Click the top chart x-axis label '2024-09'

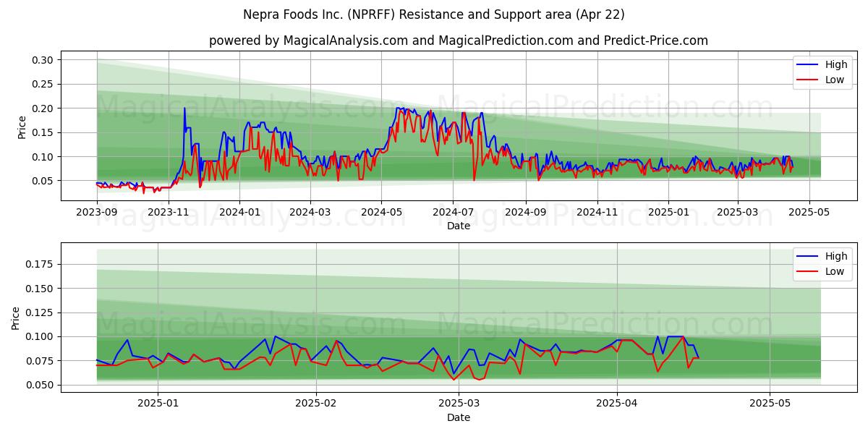coord(525,212)
